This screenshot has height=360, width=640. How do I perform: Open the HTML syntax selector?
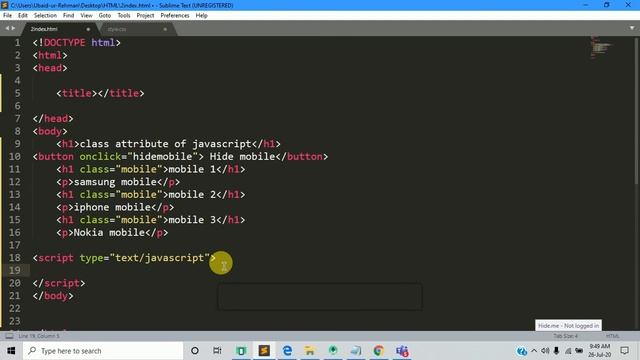click(x=612, y=336)
